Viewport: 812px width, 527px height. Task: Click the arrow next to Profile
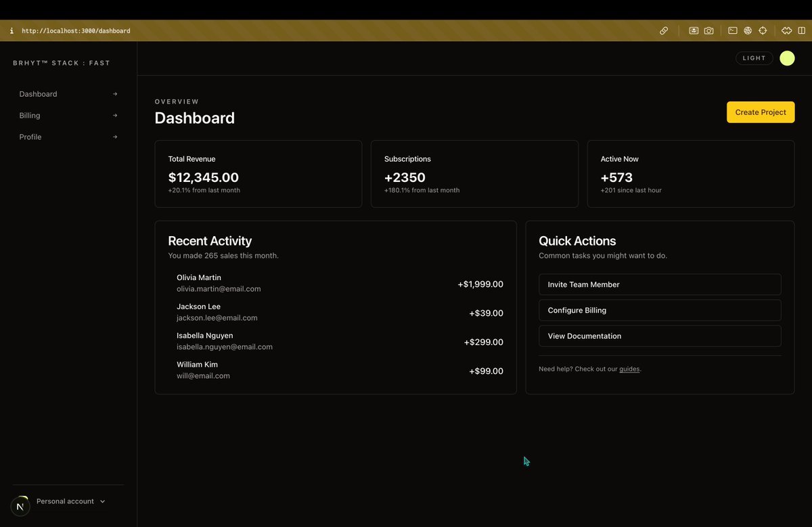(x=115, y=137)
